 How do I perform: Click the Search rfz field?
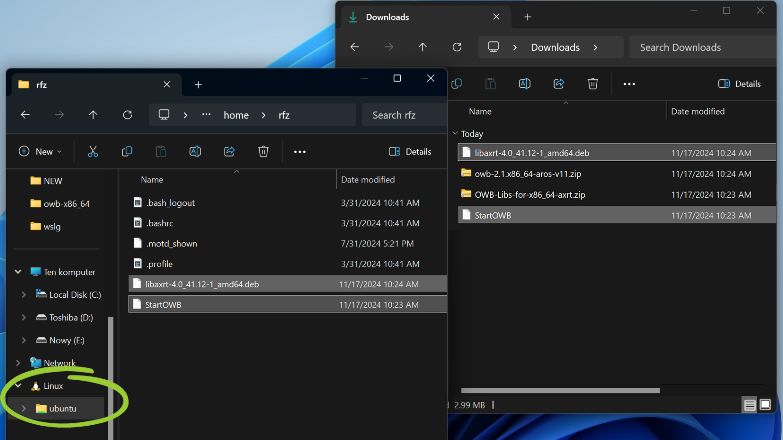(404, 115)
